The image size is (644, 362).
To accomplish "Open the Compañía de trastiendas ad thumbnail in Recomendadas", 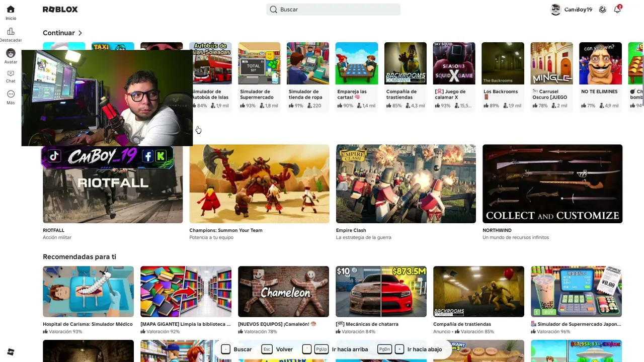I will tap(478, 292).
